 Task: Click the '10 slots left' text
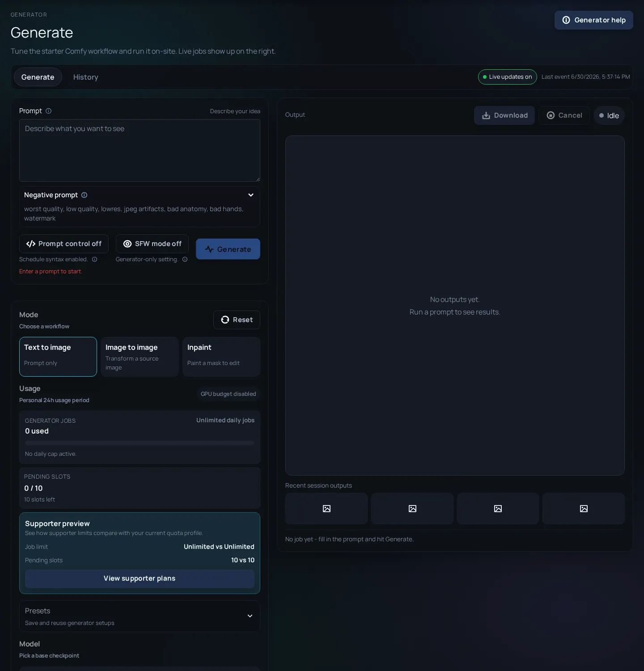click(x=39, y=499)
